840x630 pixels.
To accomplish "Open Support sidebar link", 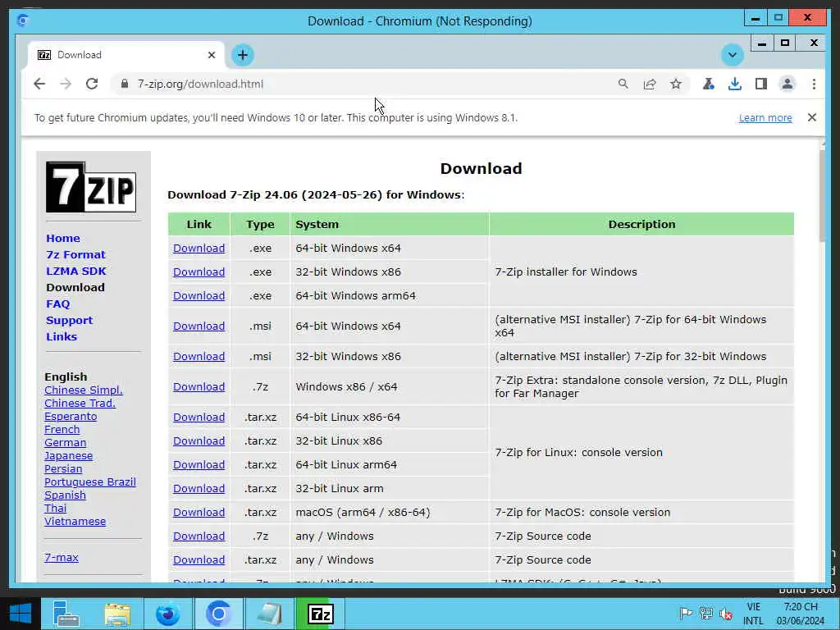I will (69, 321).
